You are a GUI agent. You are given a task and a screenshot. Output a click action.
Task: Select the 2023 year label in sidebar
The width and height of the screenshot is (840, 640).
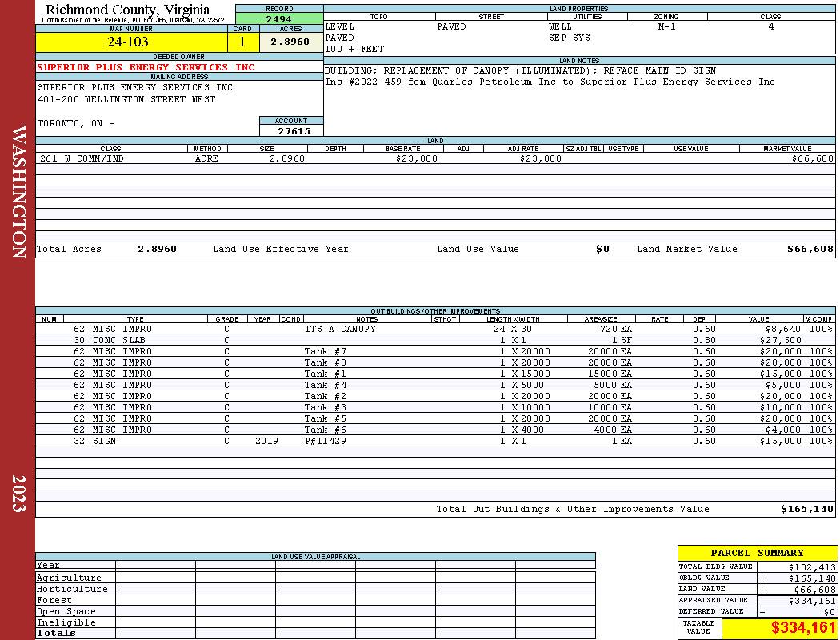pos(18,494)
